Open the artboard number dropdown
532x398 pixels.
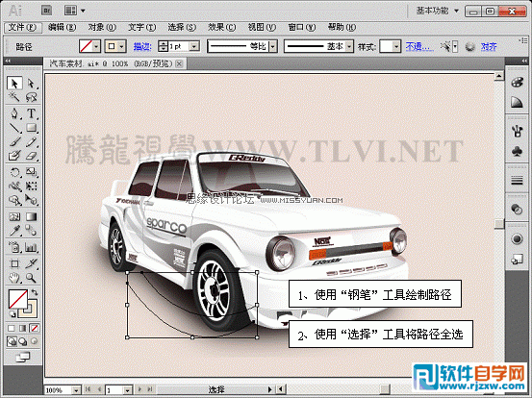click(x=127, y=390)
